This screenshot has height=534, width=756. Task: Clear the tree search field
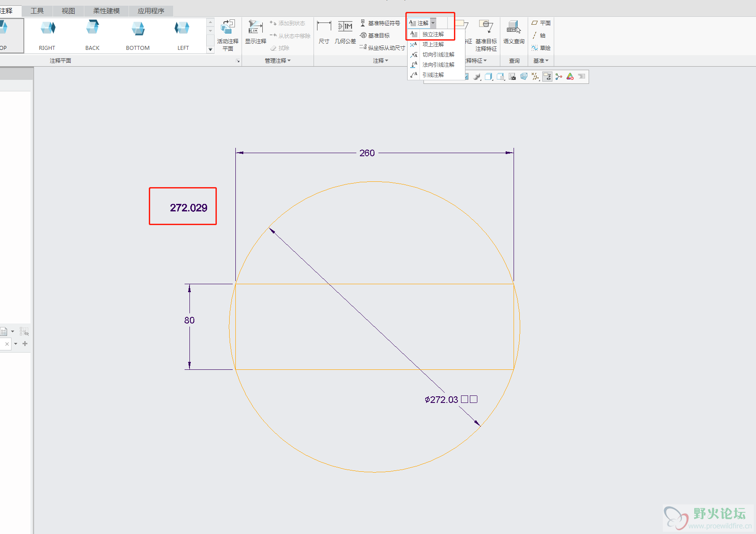7,344
